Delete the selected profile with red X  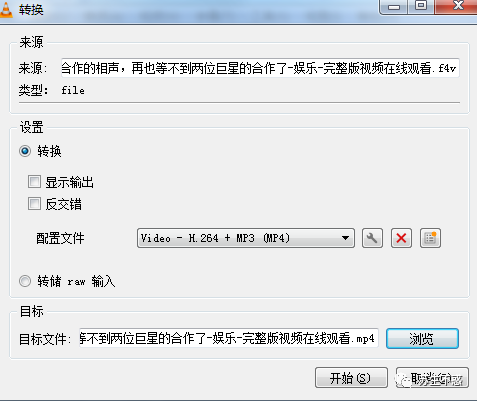(401, 238)
